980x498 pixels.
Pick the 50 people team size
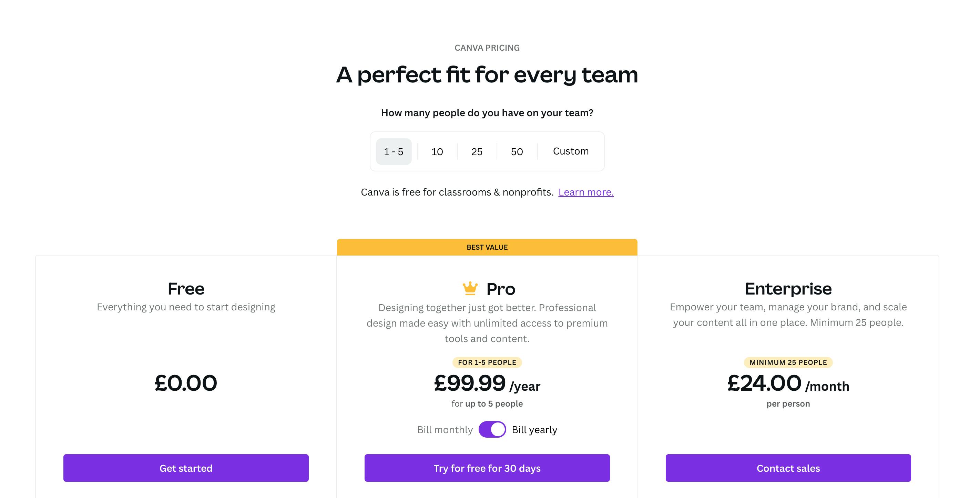pyautogui.click(x=517, y=151)
